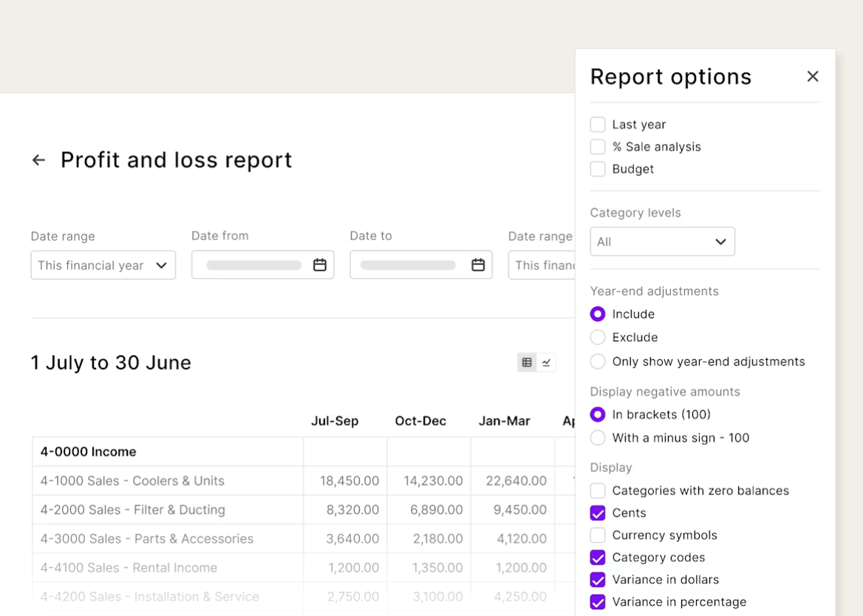Enable the Budget comparison checkbox
863x616 pixels.
(x=598, y=169)
